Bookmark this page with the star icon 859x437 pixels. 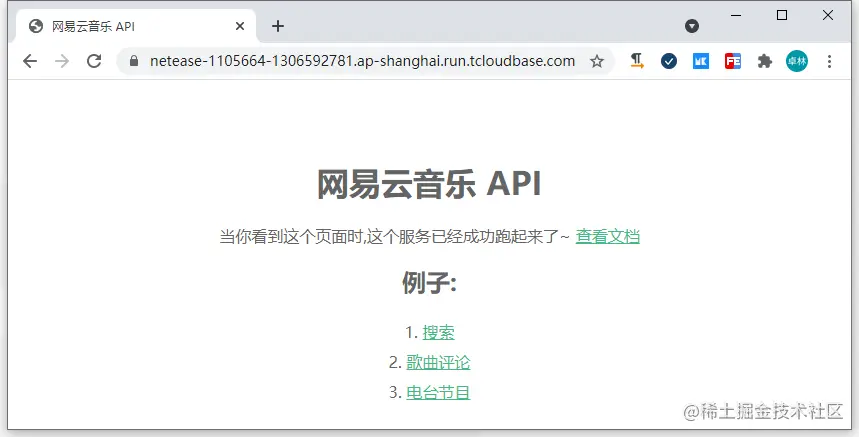point(597,61)
